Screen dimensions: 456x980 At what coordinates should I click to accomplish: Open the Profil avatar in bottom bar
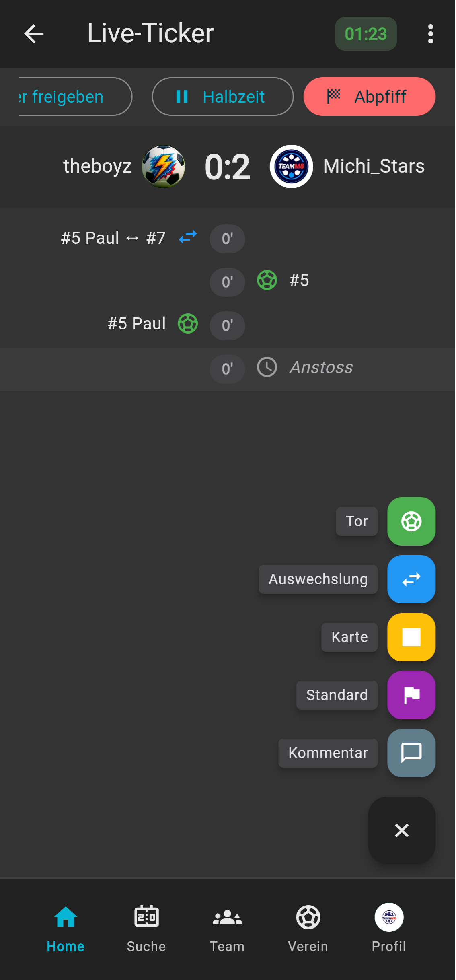point(388,917)
